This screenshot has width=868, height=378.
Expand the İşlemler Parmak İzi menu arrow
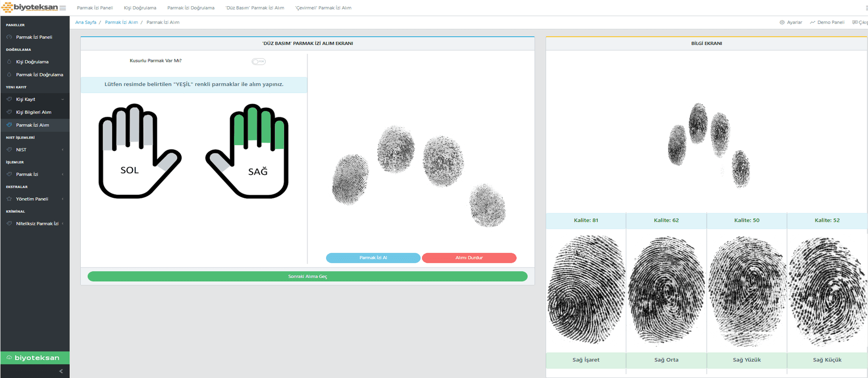63,174
